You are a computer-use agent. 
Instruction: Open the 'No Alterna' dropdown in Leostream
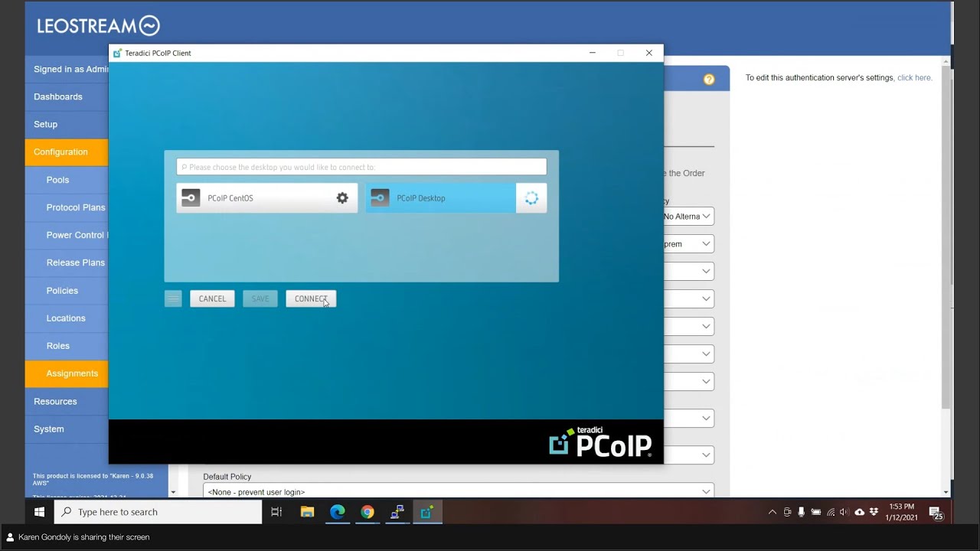[688, 217]
